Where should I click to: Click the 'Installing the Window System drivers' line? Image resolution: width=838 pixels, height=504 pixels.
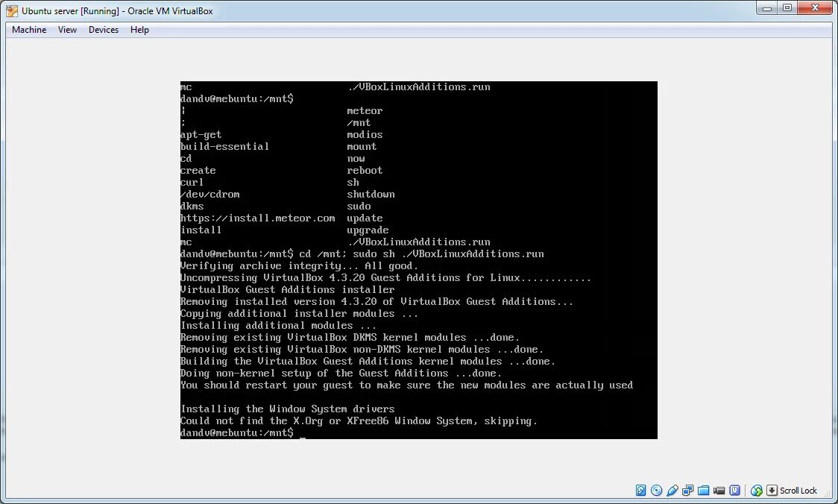pos(288,409)
